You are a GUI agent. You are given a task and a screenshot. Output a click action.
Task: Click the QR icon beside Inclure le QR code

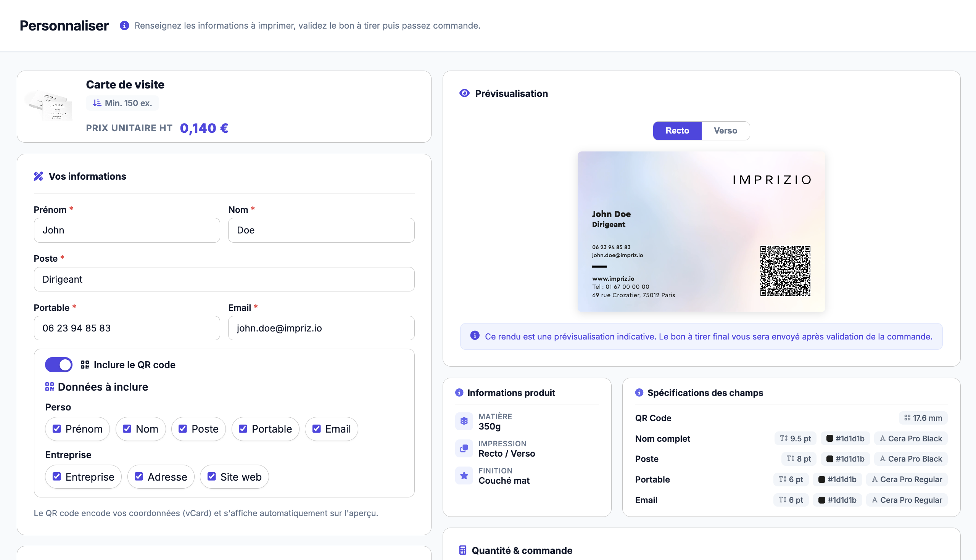coord(85,365)
